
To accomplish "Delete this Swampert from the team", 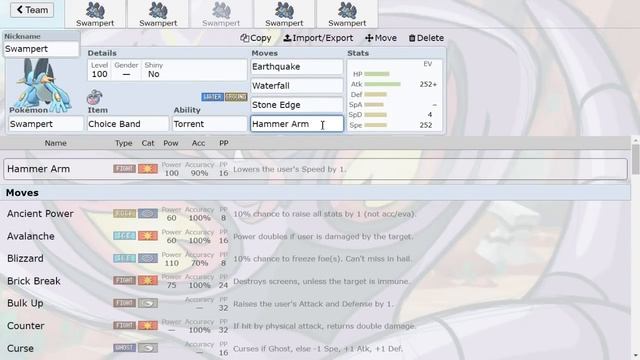I will tap(426, 38).
